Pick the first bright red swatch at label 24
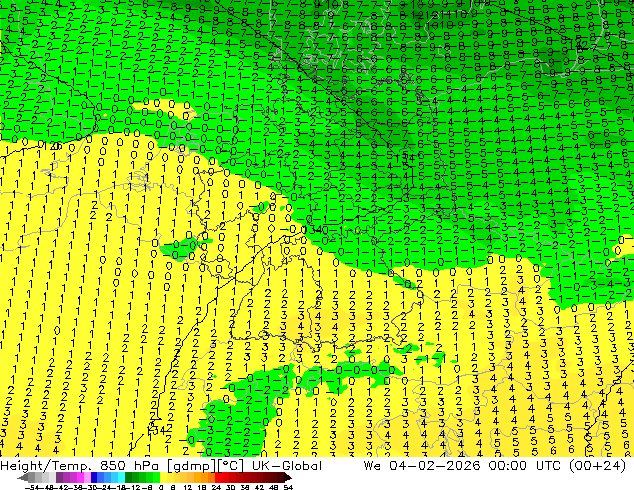634x490 pixels. (x=218, y=478)
